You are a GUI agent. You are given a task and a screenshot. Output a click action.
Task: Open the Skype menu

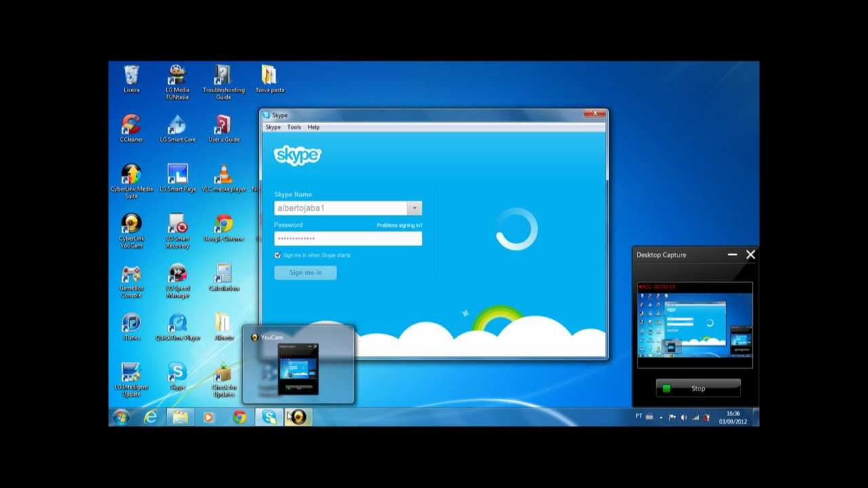273,127
